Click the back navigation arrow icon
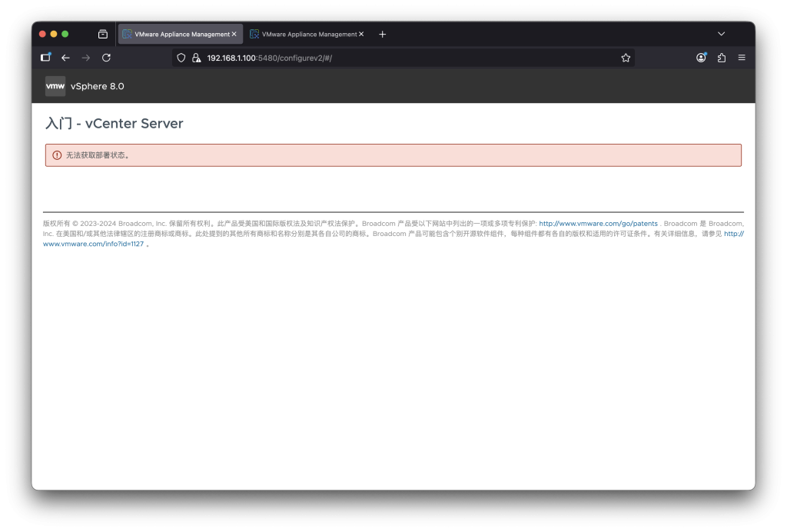The height and width of the screenshot is (532, 787). pyautogui.click(x=65, y=57)
